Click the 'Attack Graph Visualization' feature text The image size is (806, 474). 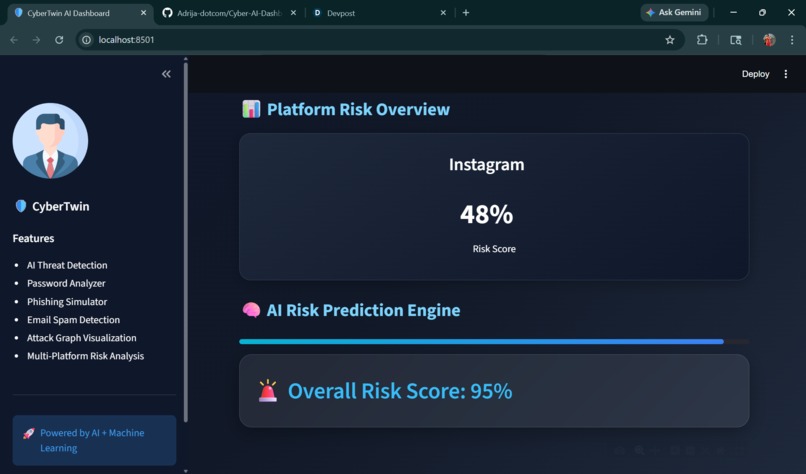pyautogui.click(x=82, y=338)
